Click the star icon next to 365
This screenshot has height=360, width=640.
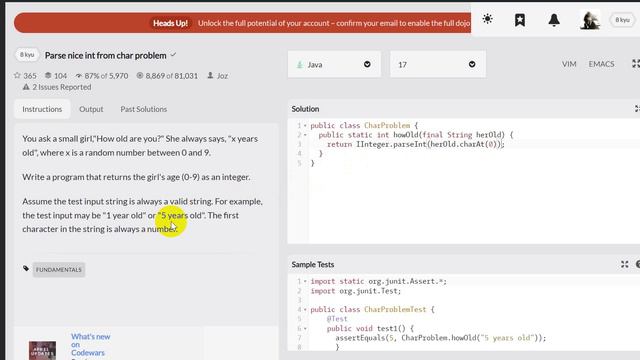(x=17, y=76)
